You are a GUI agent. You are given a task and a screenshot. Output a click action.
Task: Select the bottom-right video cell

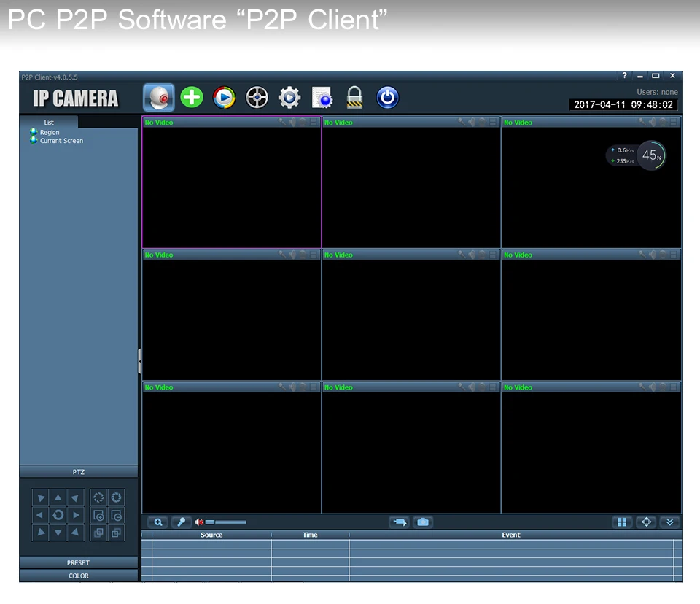coord(591,448)
